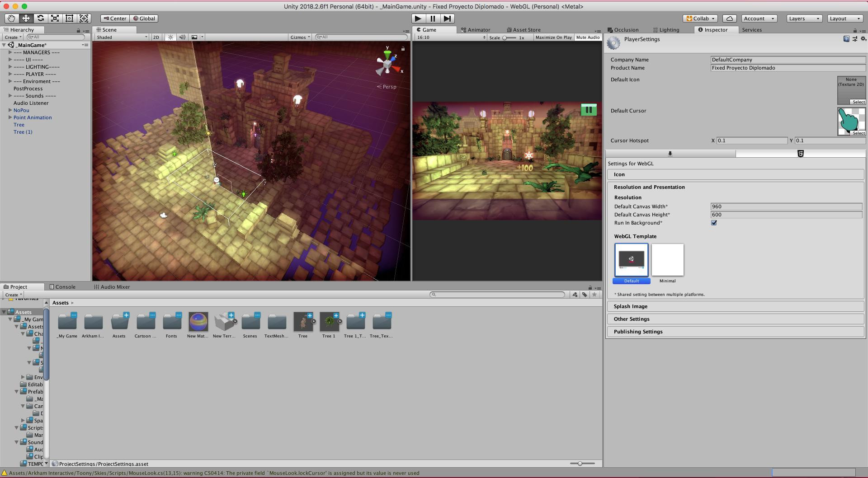Expand the MANAGERS hierarchy item
This screenshot has width=868, height=478.
[x=10, y=52]
